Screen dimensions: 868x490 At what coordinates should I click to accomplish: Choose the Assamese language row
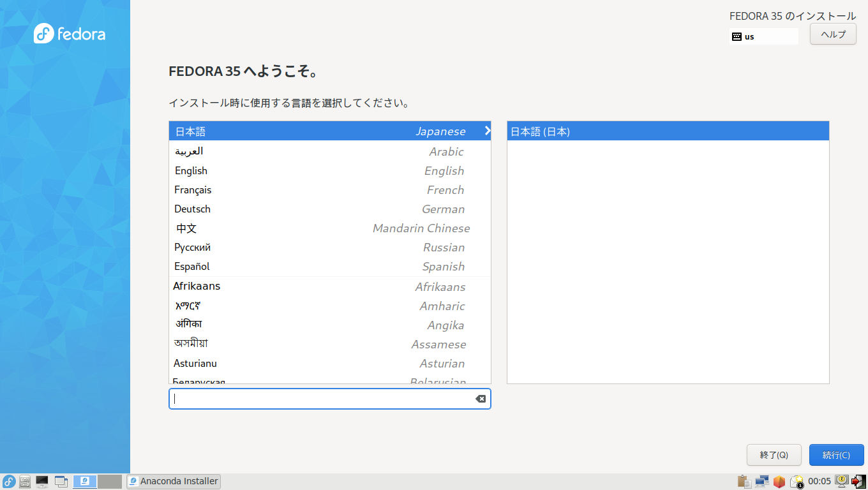tap(330, 344)
